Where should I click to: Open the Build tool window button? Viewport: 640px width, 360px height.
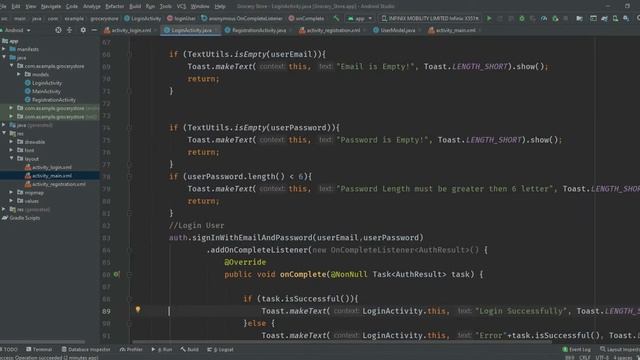point(189,349)
